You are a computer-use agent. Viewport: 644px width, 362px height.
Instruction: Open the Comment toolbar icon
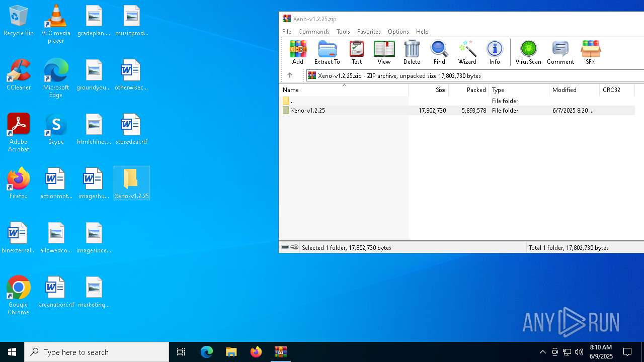[560, 52]
